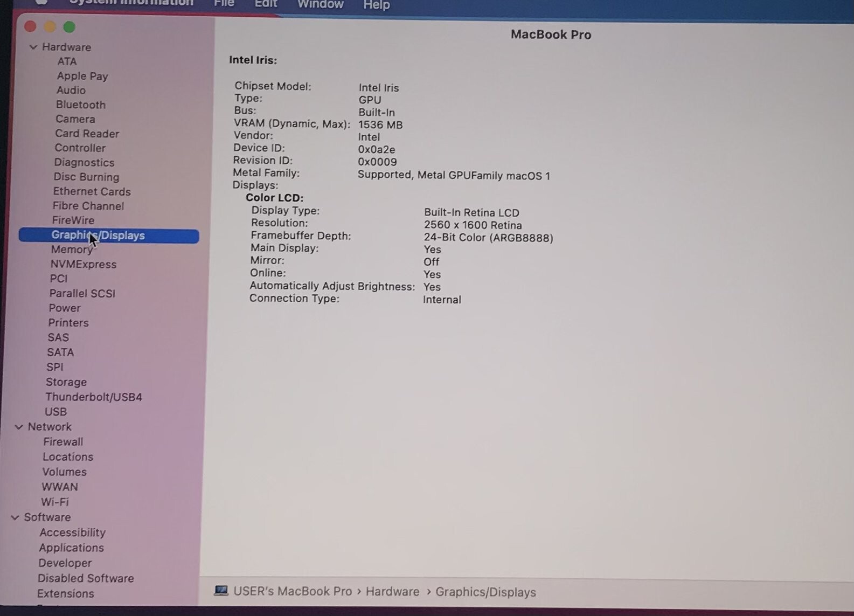The image size is (854, 616).
Task: Select Audio in the sidebar
Action: coord(71,90)
